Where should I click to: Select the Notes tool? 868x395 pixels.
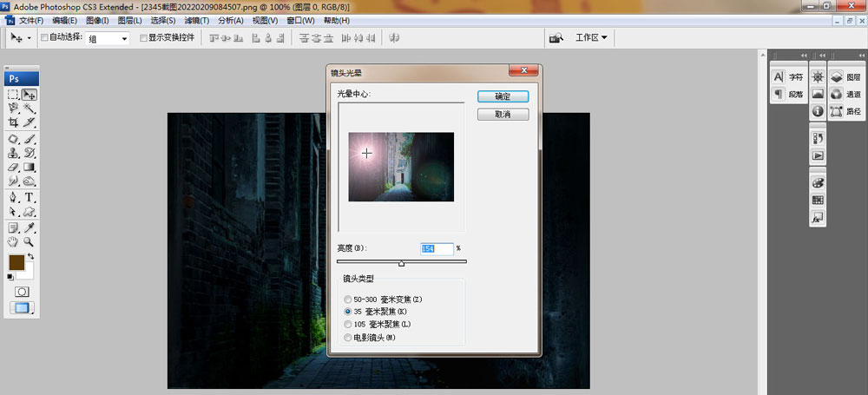click(x=14, y=227)
